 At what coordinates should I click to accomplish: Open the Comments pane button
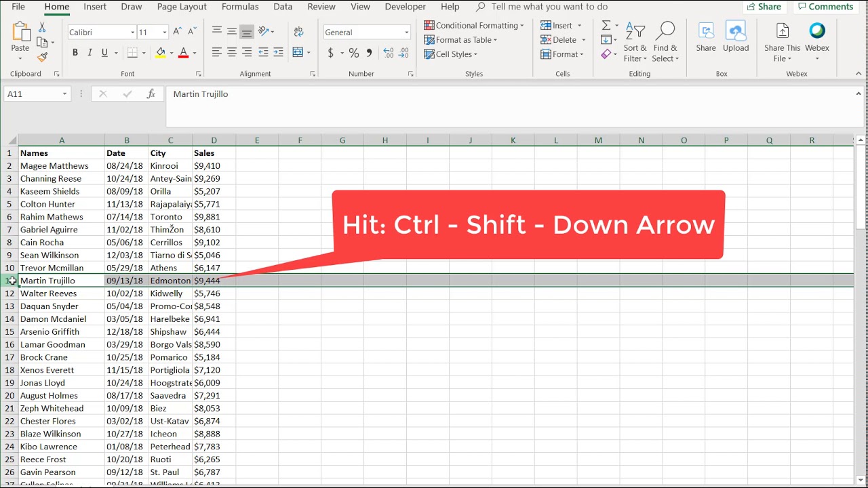pyautogui.click(x=825, y=7)
